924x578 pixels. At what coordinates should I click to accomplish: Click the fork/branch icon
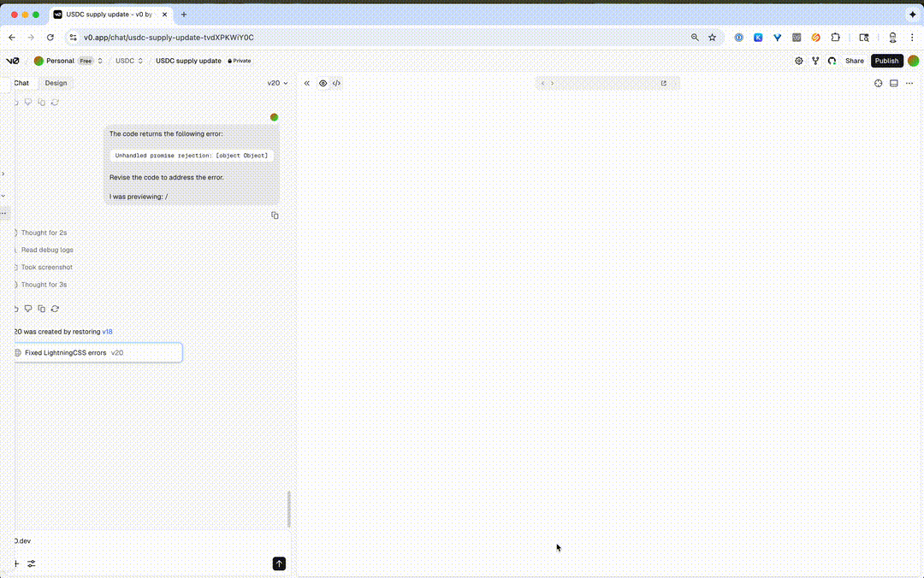pyautogui.click(x=815, y=61)
